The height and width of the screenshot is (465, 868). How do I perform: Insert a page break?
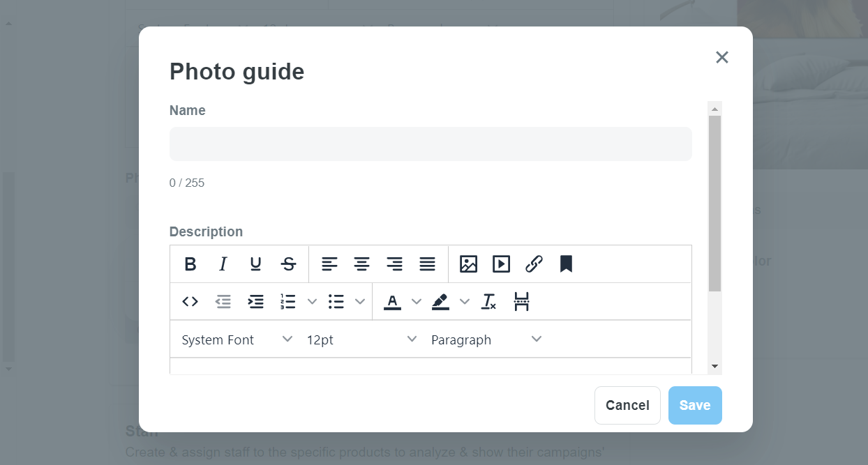coord(522,302)
